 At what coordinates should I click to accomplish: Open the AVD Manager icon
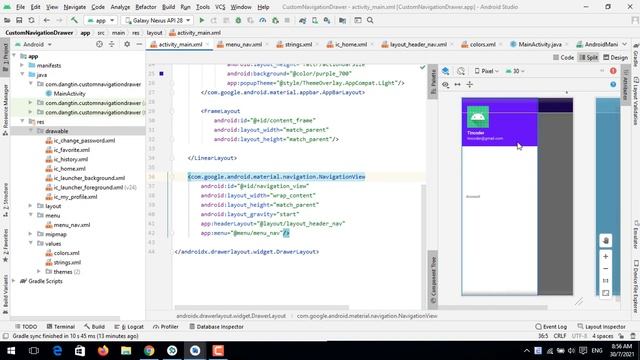[x=315, y=20]
